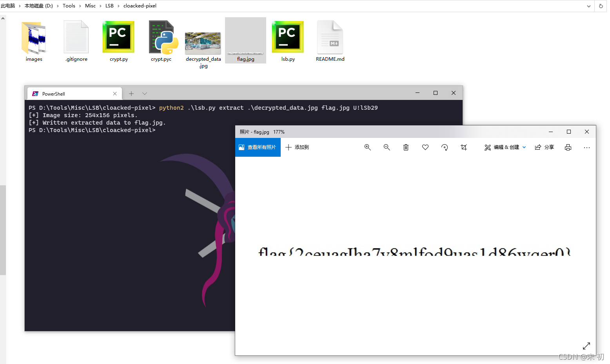The width and height of the screenshot is (610, 364).
Task: Minimize the PowerShell window
Action: (418, 93)
